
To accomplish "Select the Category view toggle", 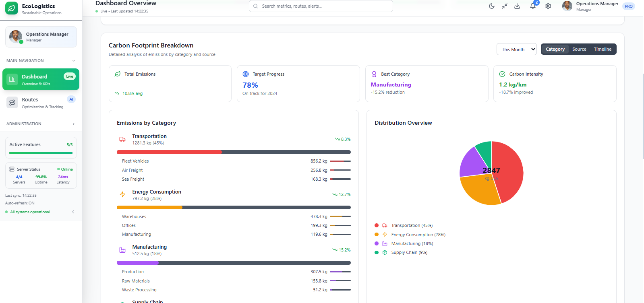I will coord(555,49).
